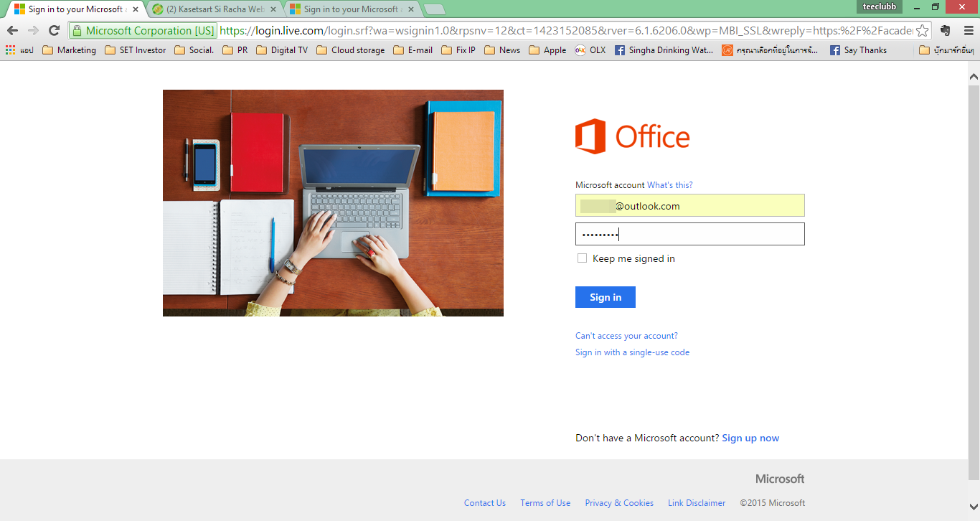Image resolution: width=980 pixels, height=521 pixels.
Task: Bookmark this page with the star icon
Action: (923, 31)
